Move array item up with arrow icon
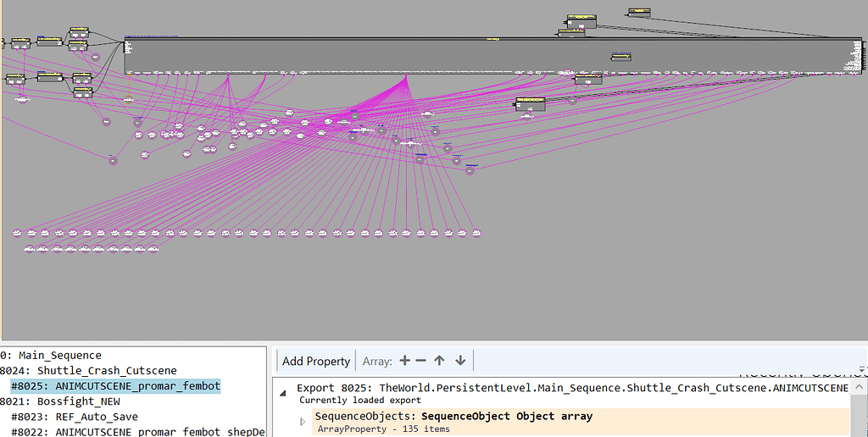 click(439, 361)
